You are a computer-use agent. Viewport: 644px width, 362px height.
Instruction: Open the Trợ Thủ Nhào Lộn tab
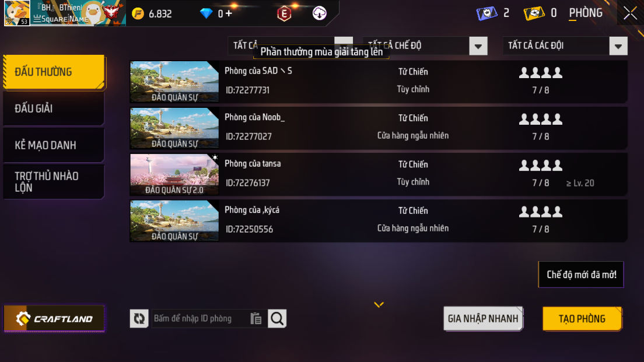(54, 182)
